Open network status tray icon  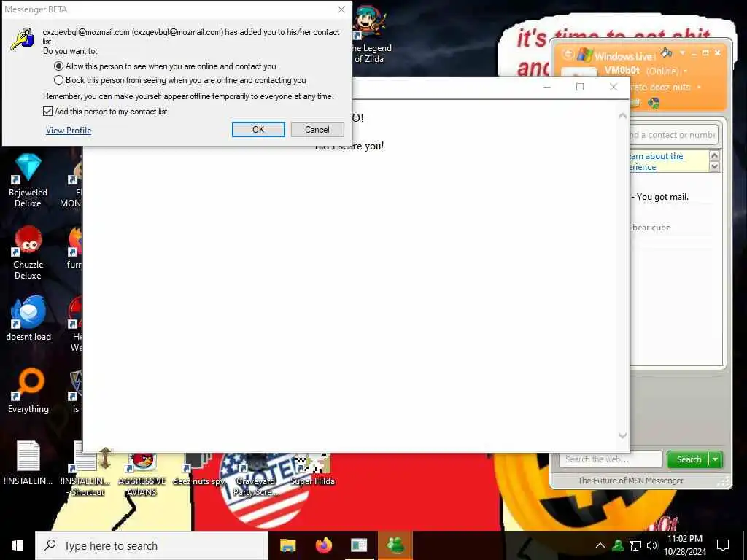635,545
